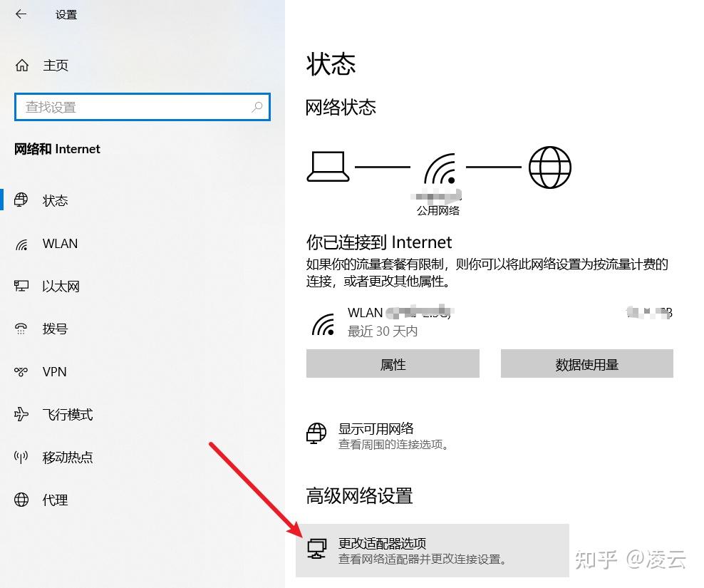Click the internet globe in the network diagram

(549, 167)
